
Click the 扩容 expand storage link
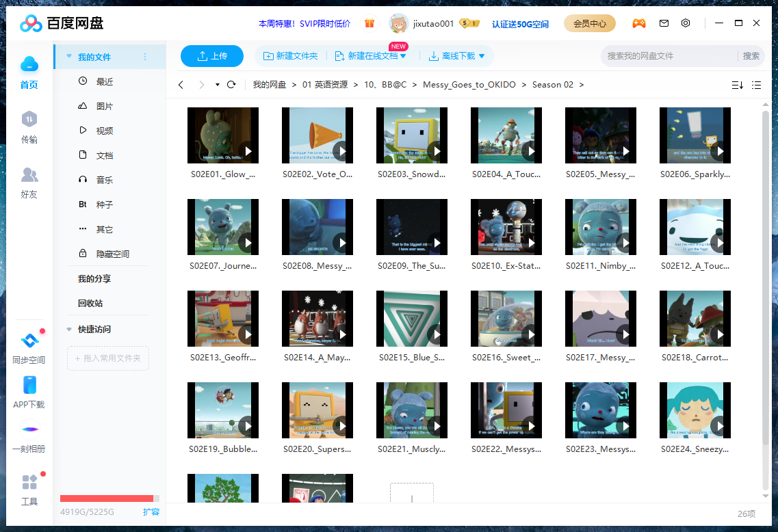(x=151, y=511)
